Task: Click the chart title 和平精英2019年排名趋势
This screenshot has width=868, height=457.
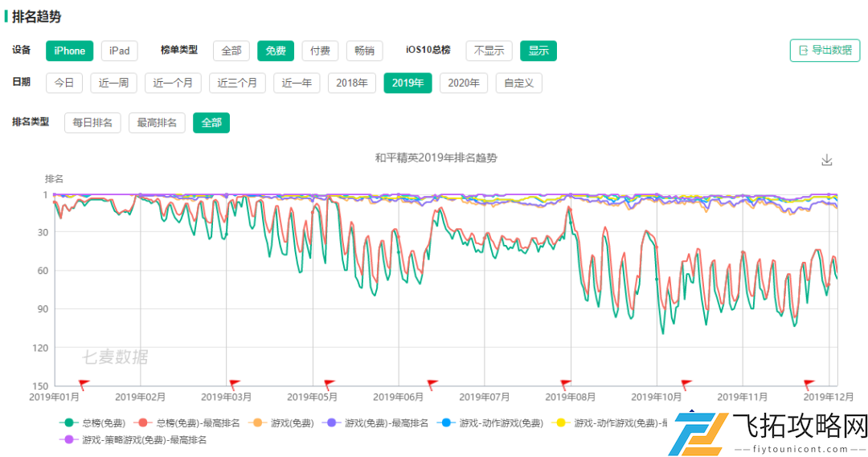Action: point(436,157)
